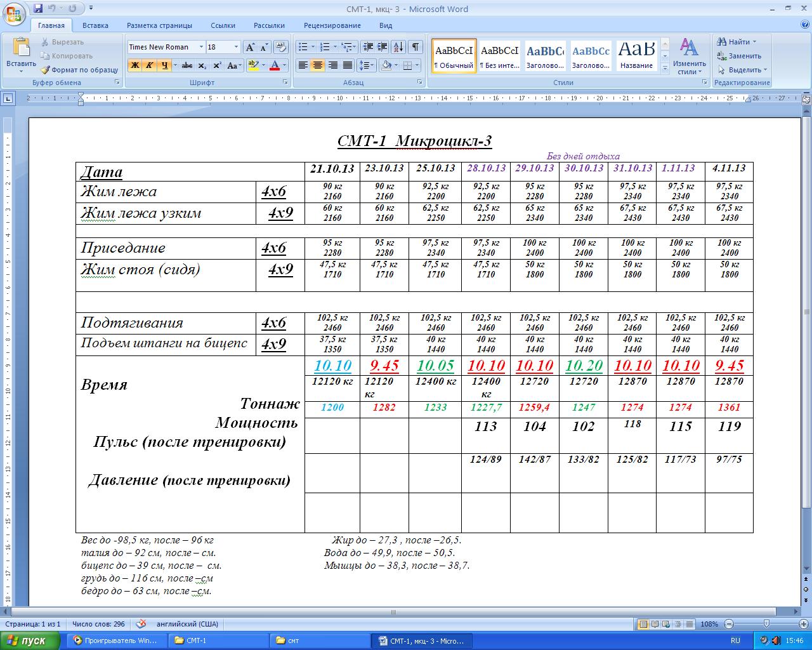Open the round Office button menu

pos(13,13)
